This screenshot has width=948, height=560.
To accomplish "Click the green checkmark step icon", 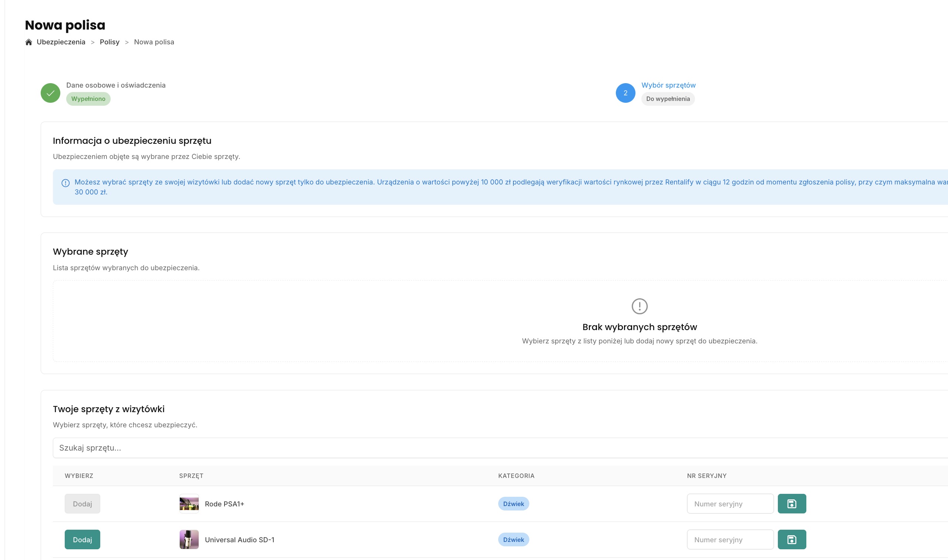I will 51,93.
